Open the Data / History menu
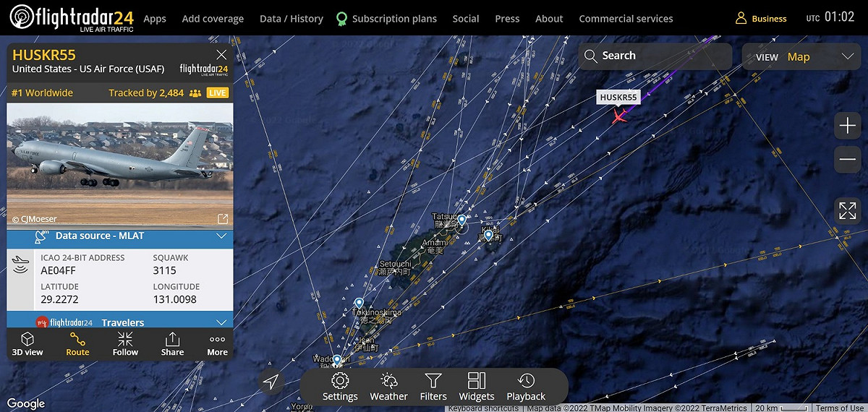This screenshot has width=868, height=412. (x=292, y=19)
